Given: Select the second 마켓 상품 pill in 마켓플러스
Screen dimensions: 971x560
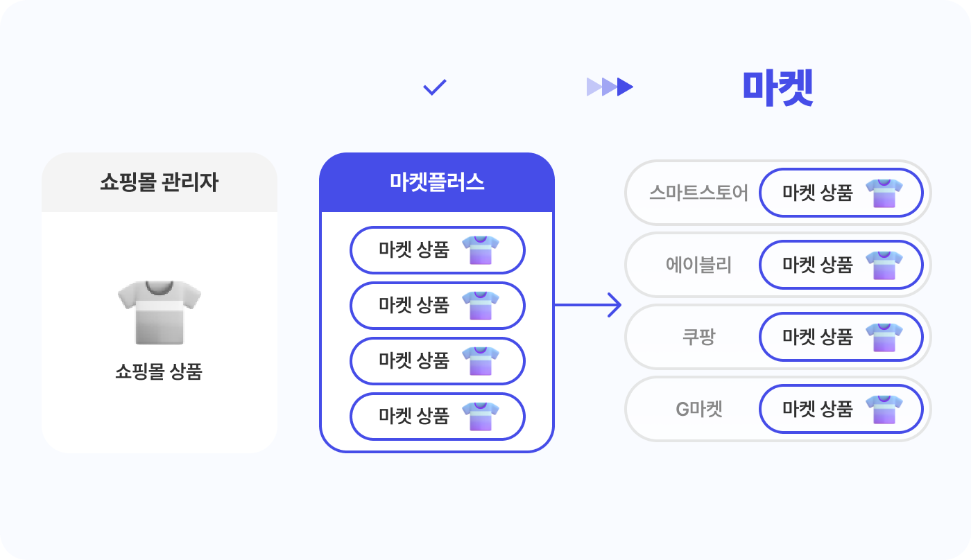Looking at the screenshot, I should (438, 305).
